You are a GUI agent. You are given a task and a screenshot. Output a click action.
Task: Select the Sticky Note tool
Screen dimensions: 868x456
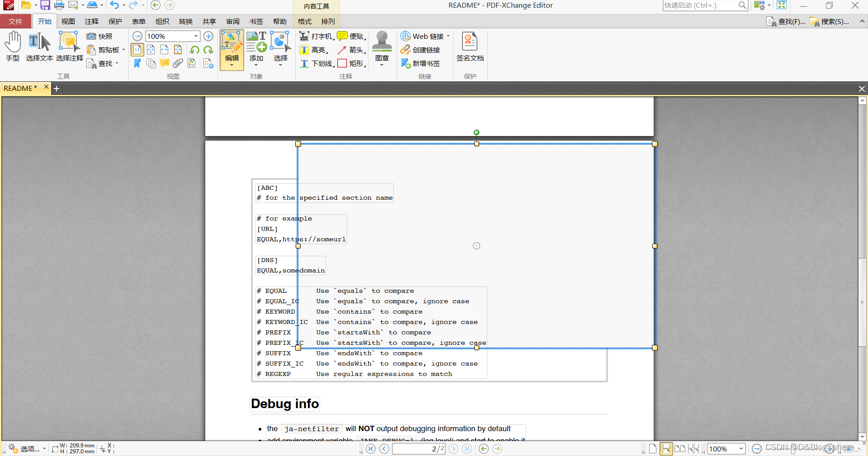(x=351, y=36)
